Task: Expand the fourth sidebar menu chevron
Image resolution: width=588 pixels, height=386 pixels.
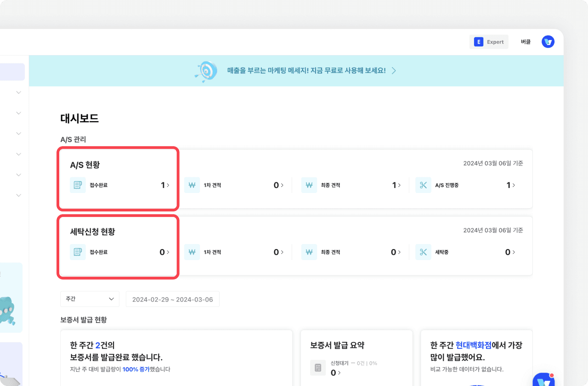Action: coord(18,154)
